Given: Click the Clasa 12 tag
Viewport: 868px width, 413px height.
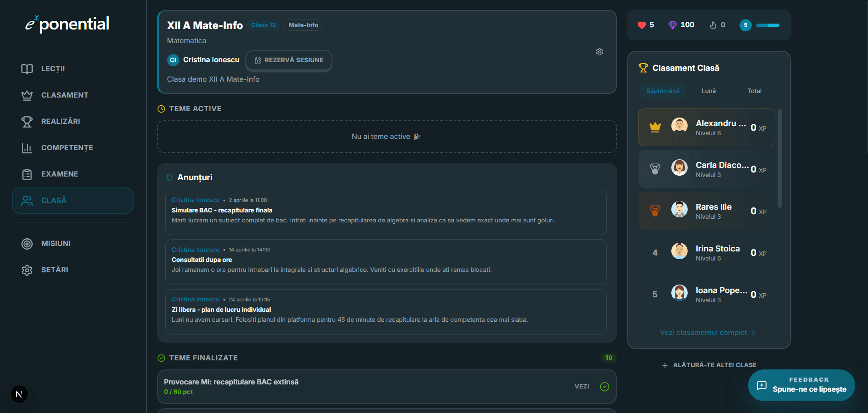Looking at the screenshot, I should [263, 25].
